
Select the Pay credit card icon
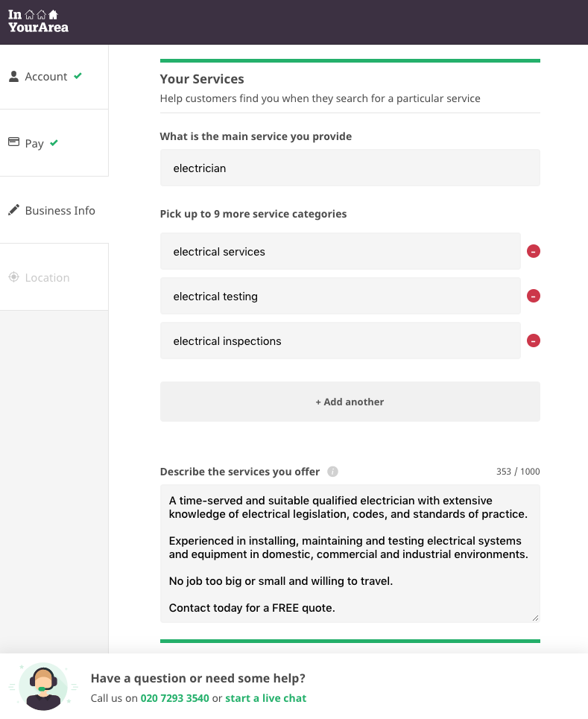pyautogui.click(x=13, y=142)
